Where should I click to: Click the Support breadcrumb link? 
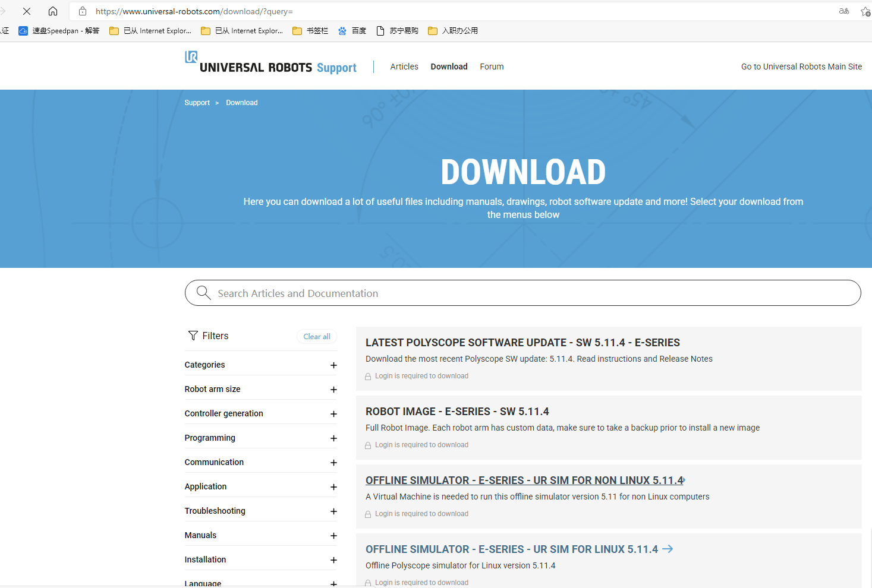tap(197, 103)
